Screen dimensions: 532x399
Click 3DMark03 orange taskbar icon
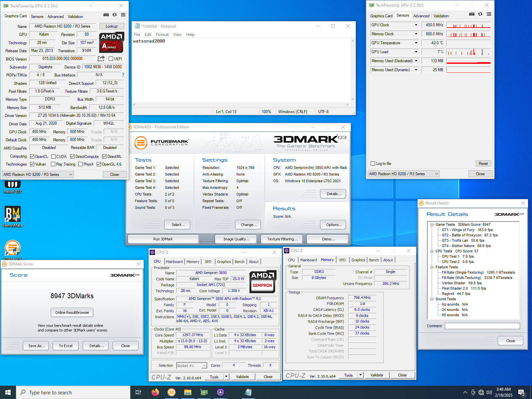172,392
